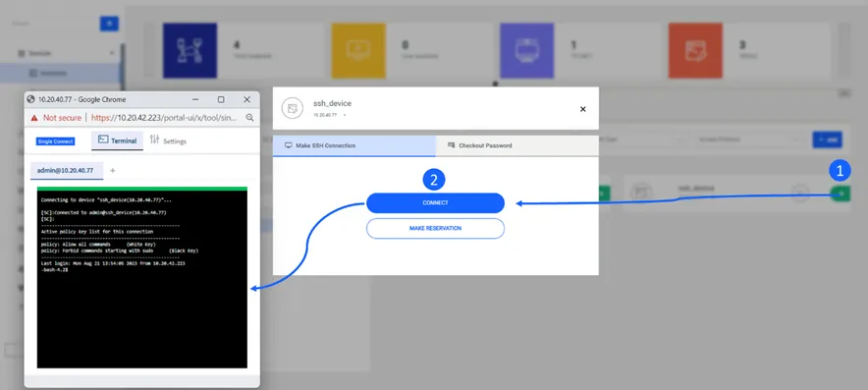Click the ssh_device round device icon
This screenshot has height=390, width=868.
293,108
